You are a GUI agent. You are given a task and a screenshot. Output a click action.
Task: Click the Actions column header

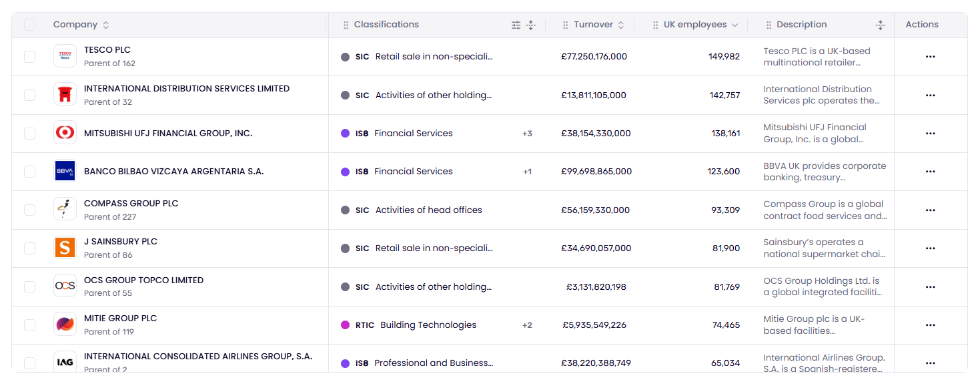point(922,25)
